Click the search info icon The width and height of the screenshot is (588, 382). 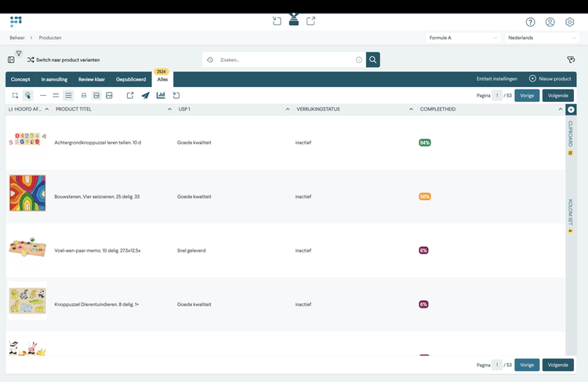pyautogui.click(x=359, y=60)
